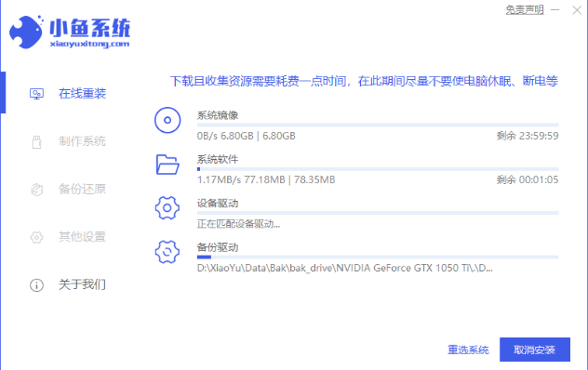
Task: Click the 制作系统 USB drive icon
Action: tap(36, 141)
